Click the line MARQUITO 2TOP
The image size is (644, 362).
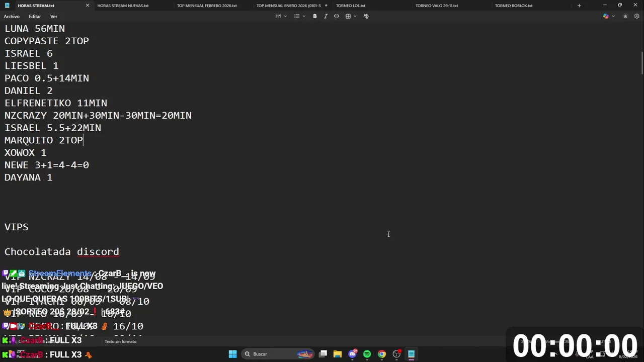[44, 140]
